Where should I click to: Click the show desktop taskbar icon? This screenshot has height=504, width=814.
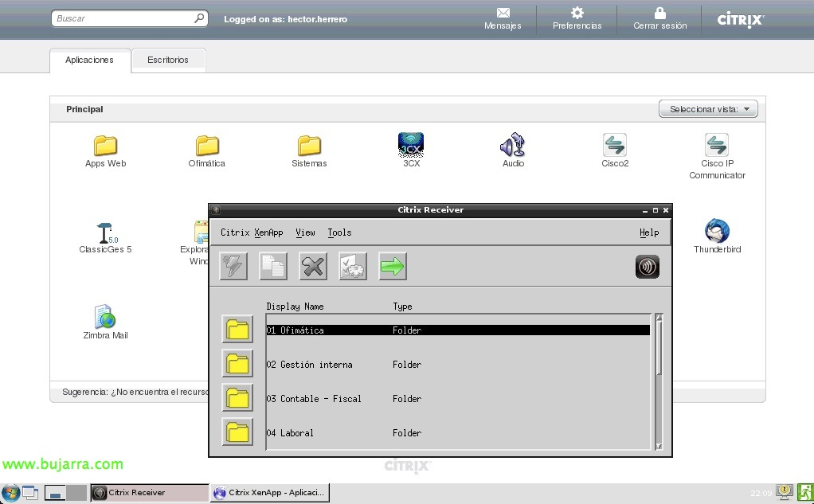[30, 493]
